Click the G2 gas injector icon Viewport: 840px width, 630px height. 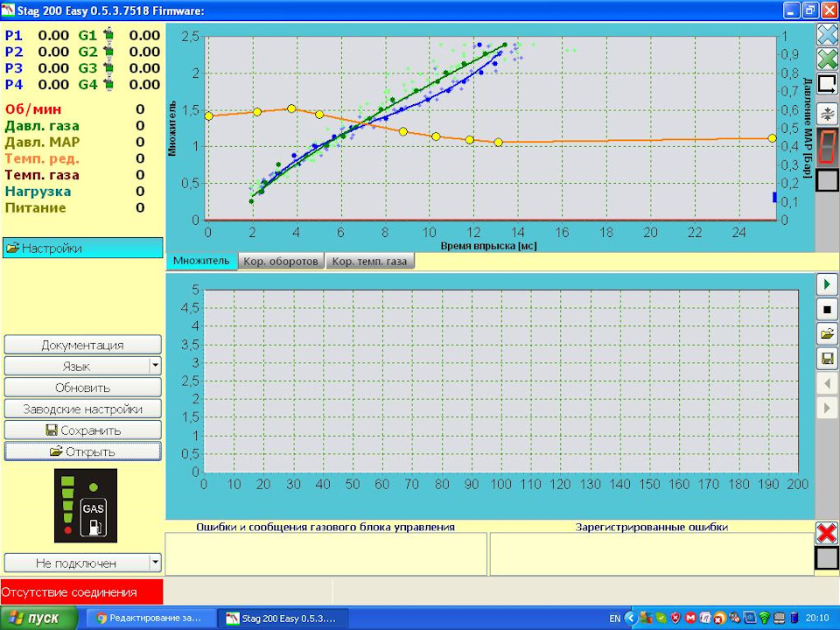[x=108, y=52]
